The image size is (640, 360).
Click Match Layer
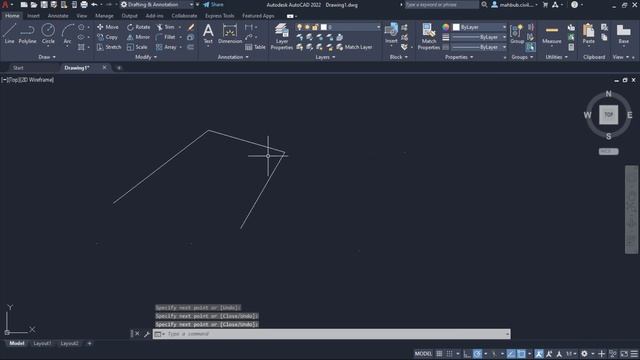[x=354, y=47]
